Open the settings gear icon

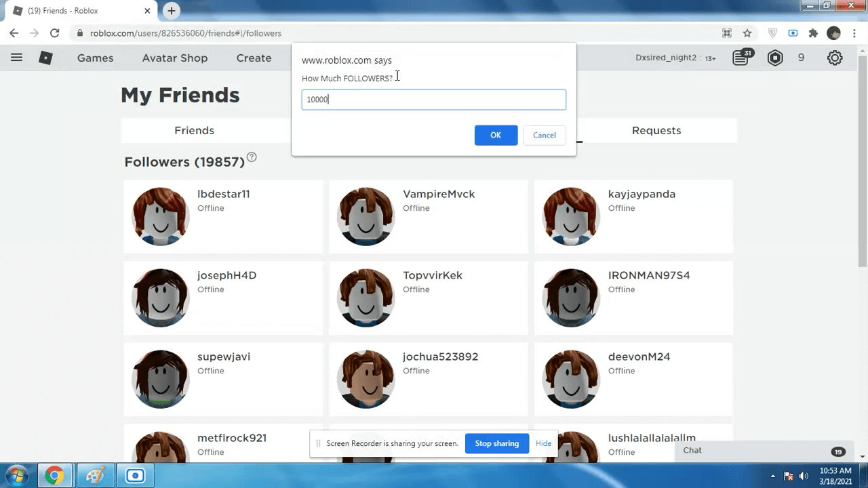pos(835,58)
